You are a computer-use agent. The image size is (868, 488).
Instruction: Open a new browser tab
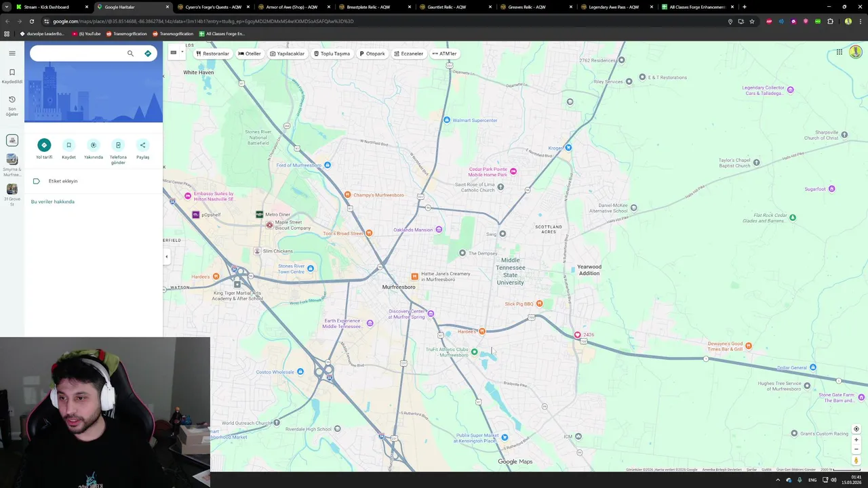point(744,7)
